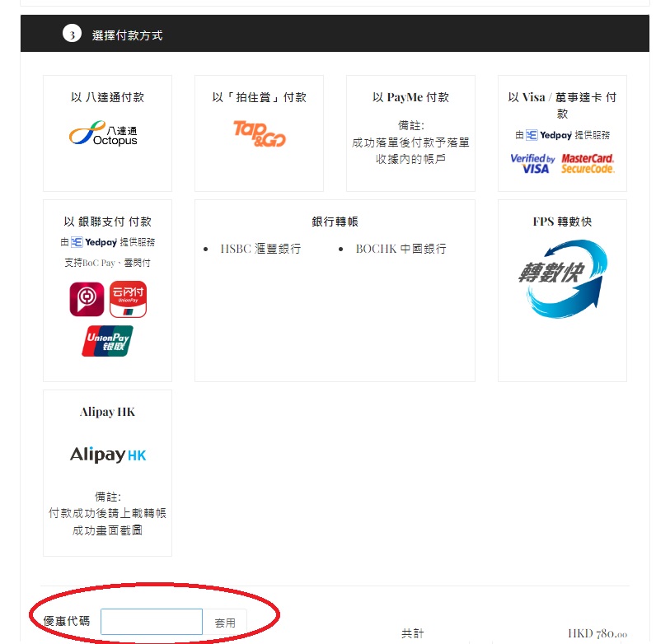Focus the 優惠代碼 promo code field
The height and width of the screenshot is (644, 656).
click(152, 622)
